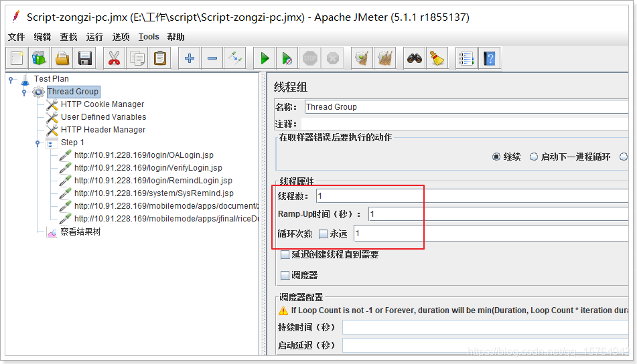Click the Step 1 controller icon
637x364 pixels.
(52, 143)
